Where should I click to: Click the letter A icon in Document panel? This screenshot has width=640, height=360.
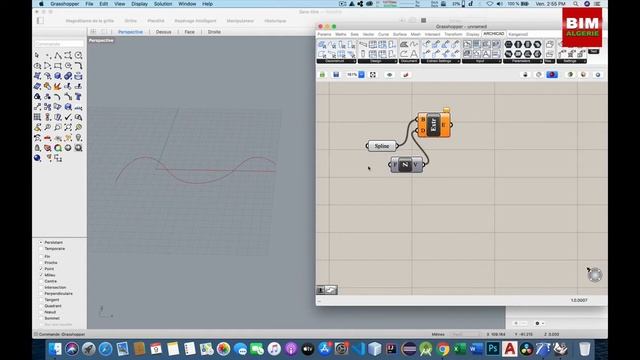pos(413,54)
